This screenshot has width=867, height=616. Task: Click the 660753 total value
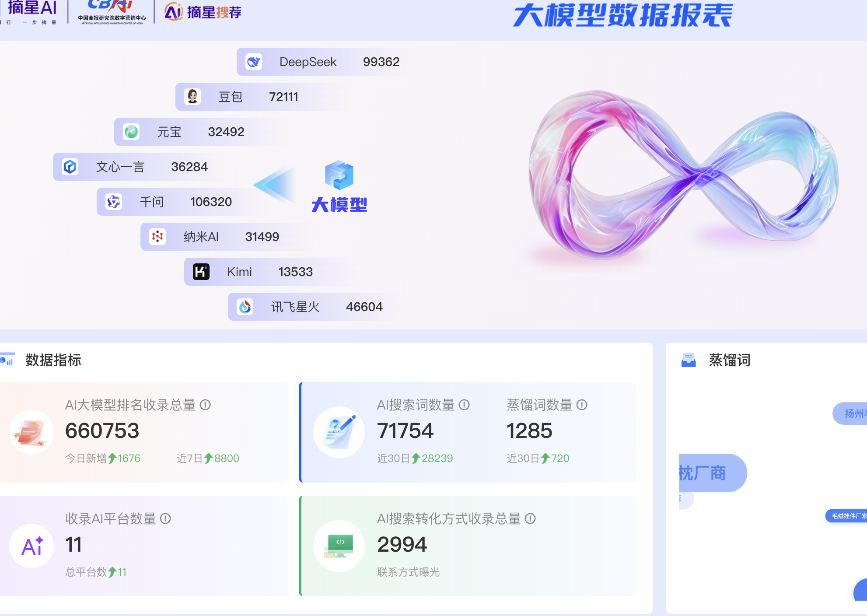(102, 430)
